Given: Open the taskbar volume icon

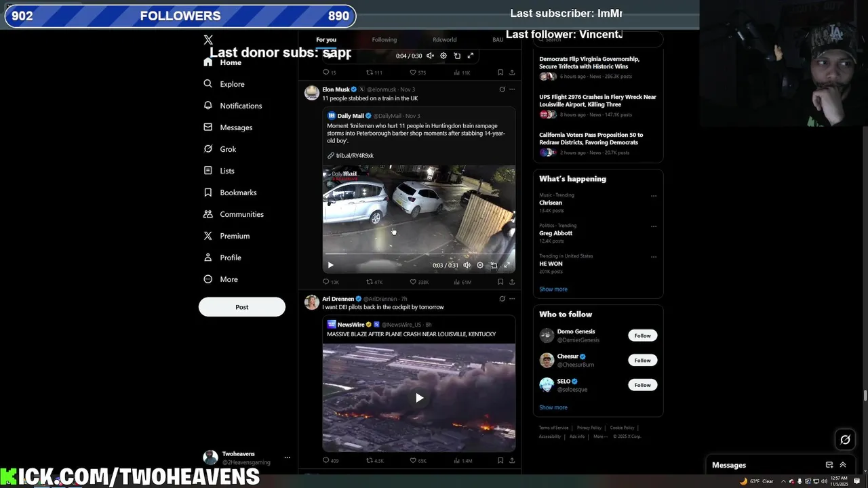Looking at the screenshot, I should 823,481.
